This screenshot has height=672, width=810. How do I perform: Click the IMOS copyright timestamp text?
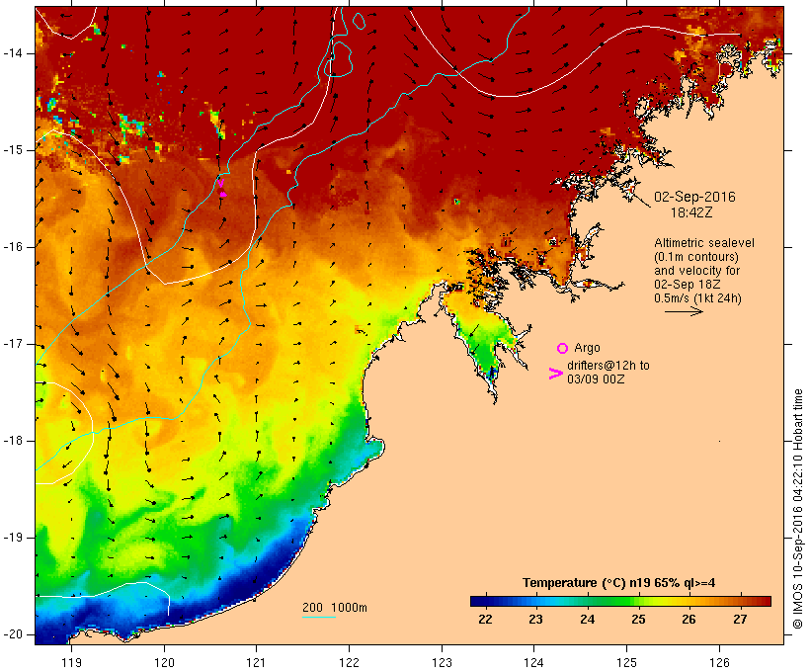[797, 509]
